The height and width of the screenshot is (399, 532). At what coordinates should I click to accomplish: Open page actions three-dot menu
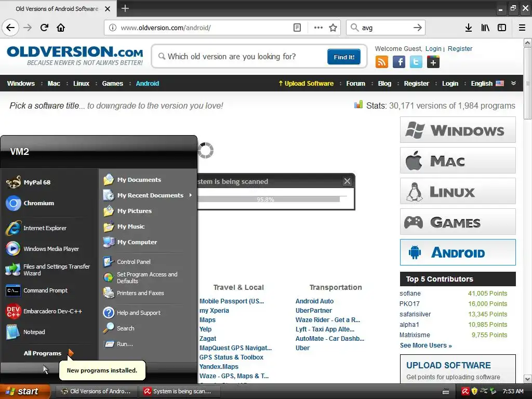[x=318, y=28]
